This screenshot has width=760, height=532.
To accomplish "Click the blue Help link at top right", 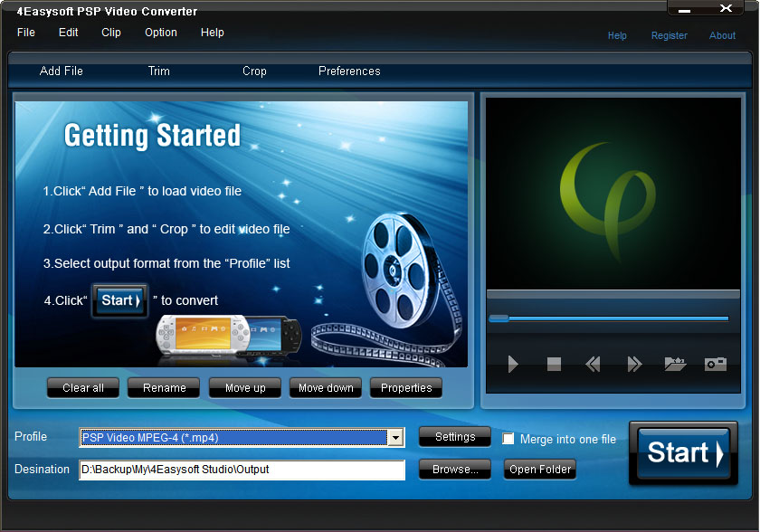I will click(x=617, y=35).
